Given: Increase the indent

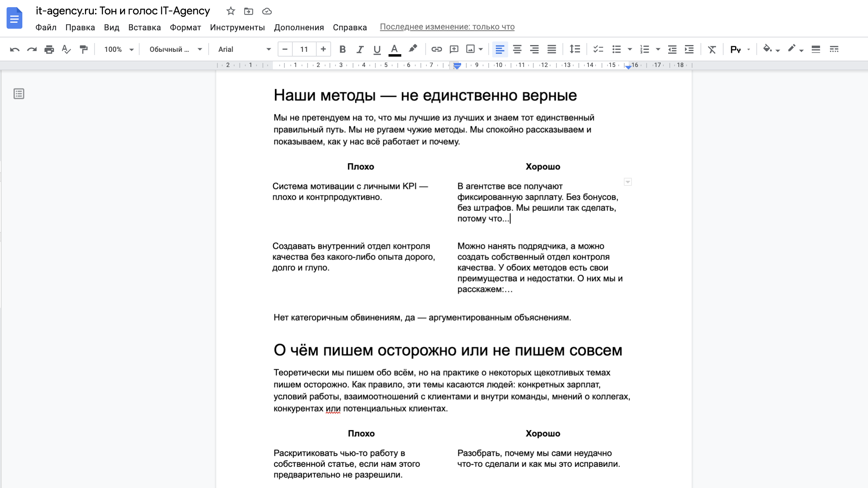Looking at the screenshot, I should [689, 49].
